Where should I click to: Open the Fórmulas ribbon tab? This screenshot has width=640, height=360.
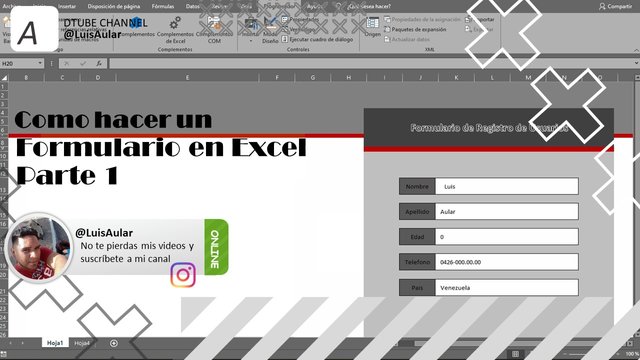point(163,6)
